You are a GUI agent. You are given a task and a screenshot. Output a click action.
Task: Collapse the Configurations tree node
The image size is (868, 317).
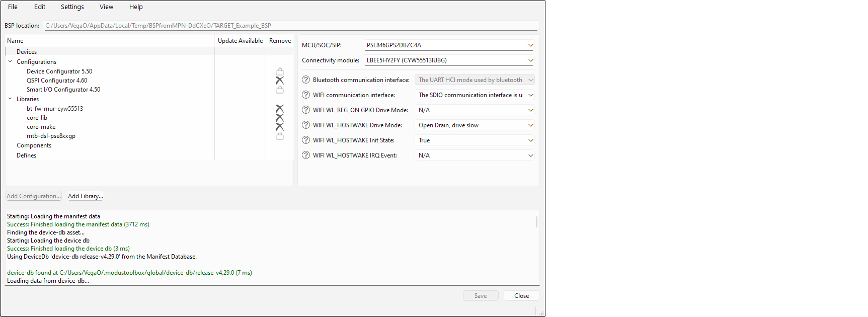point(10,62)
